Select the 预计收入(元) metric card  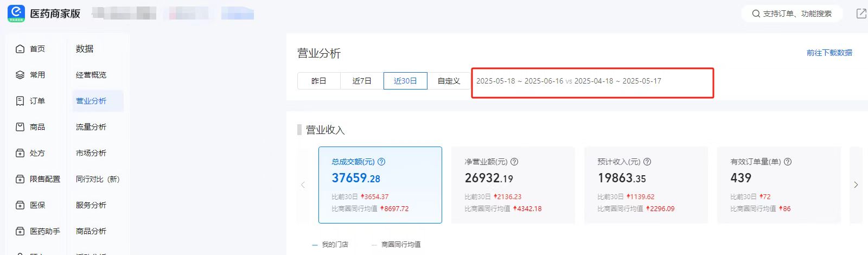646,184
